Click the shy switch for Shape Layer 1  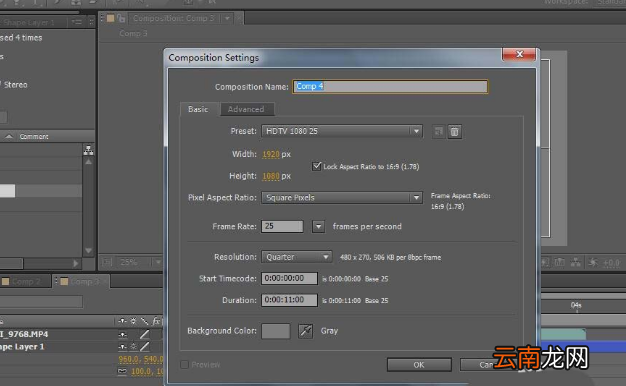(x=123, y=346)
